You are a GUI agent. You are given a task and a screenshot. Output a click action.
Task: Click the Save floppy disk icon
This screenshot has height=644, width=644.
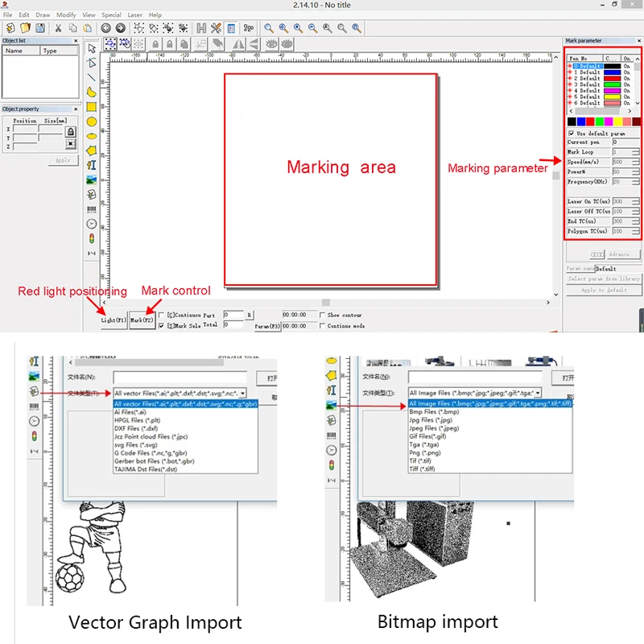click(39, 28)
